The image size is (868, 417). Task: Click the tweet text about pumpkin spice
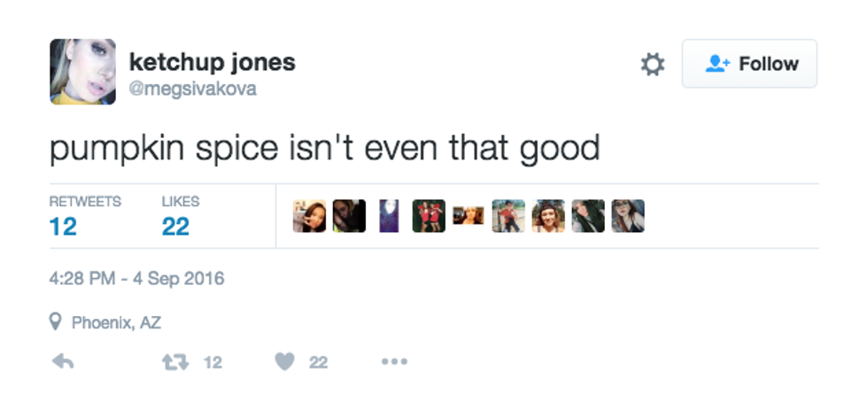(324, 148)
